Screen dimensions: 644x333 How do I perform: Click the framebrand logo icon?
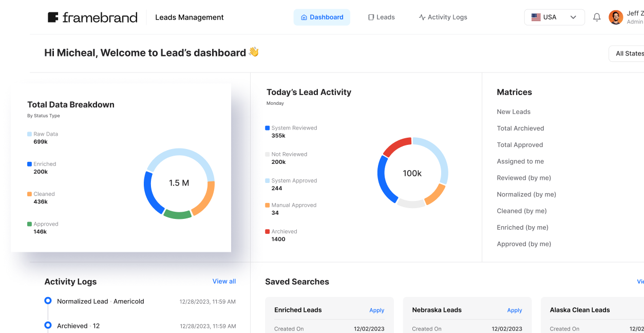click(53, 17)
